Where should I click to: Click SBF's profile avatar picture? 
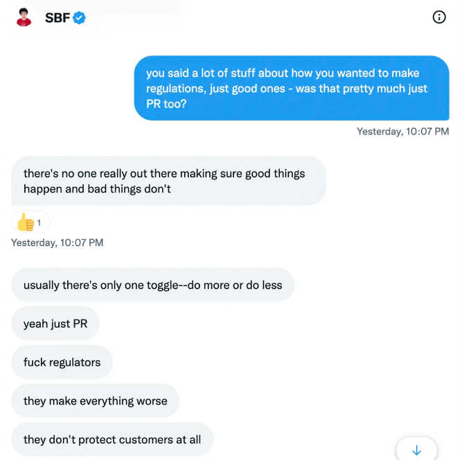click(x=24, y=17)
